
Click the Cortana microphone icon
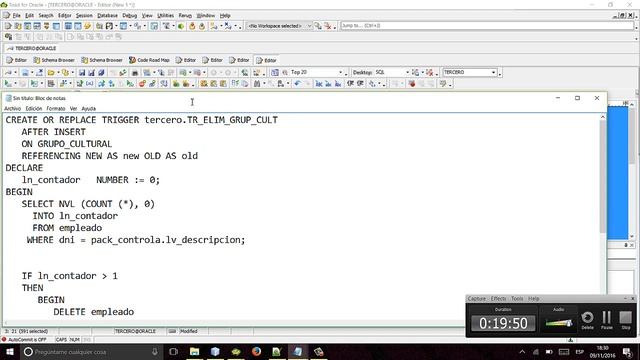tap(155, 352)
